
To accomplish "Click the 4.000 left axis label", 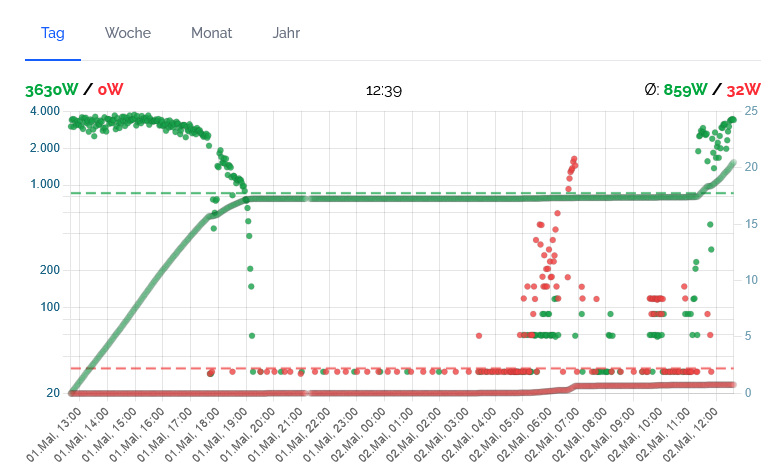I will 44,111.
